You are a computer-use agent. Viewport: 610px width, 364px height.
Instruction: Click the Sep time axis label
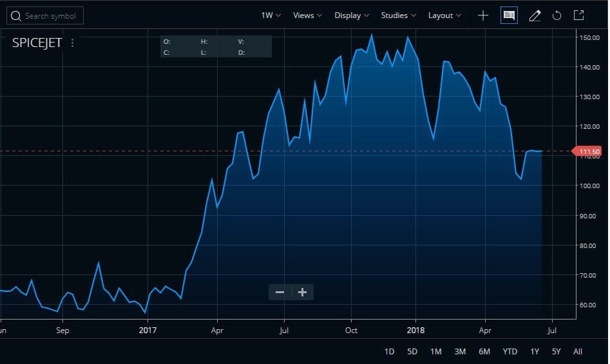click(62, 330)
